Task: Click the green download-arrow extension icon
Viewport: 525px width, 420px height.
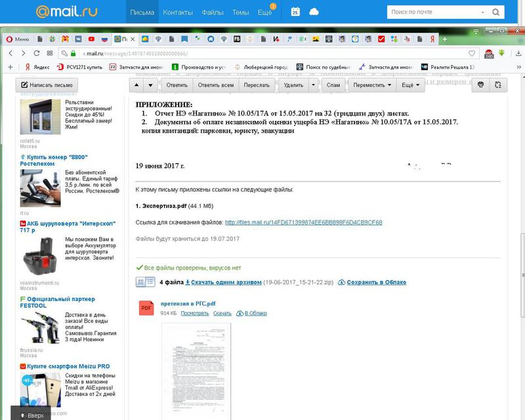Action: pos(501,53)
